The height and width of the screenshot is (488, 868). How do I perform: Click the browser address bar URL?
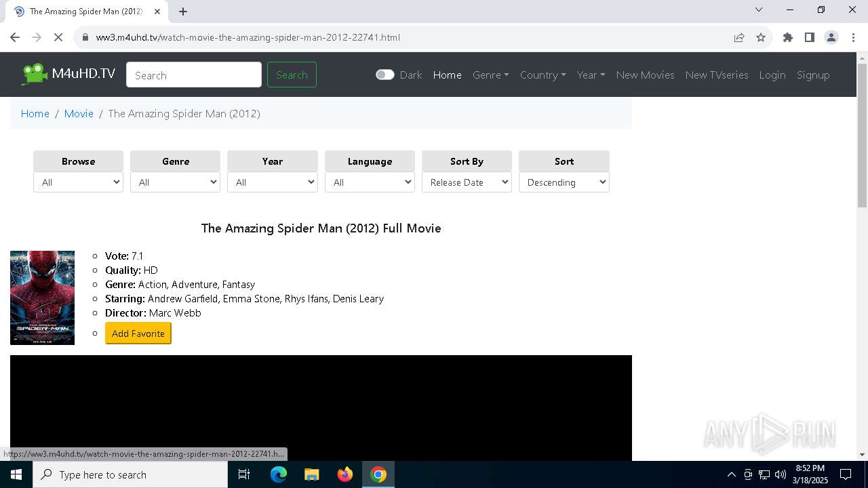(x=248, y=37)
